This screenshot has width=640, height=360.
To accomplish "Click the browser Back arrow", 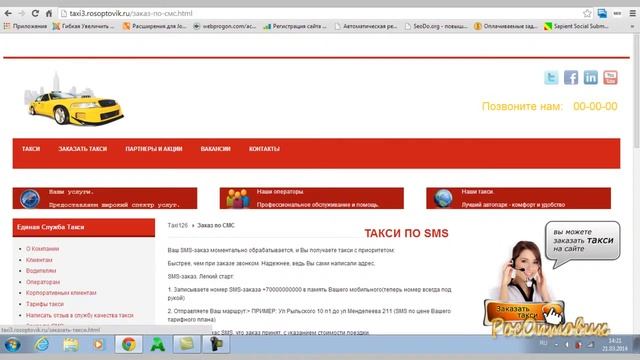I will pyautogui.click(x=8, y=13).
